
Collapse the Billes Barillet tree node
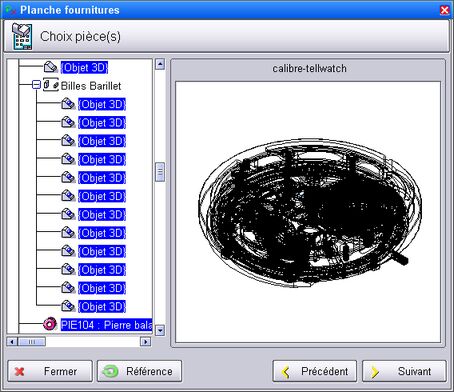[36, 85]
